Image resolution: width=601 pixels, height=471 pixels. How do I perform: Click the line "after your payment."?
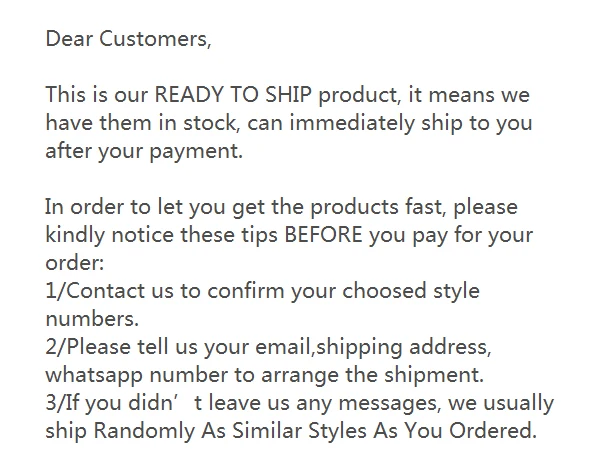(144, 153)
